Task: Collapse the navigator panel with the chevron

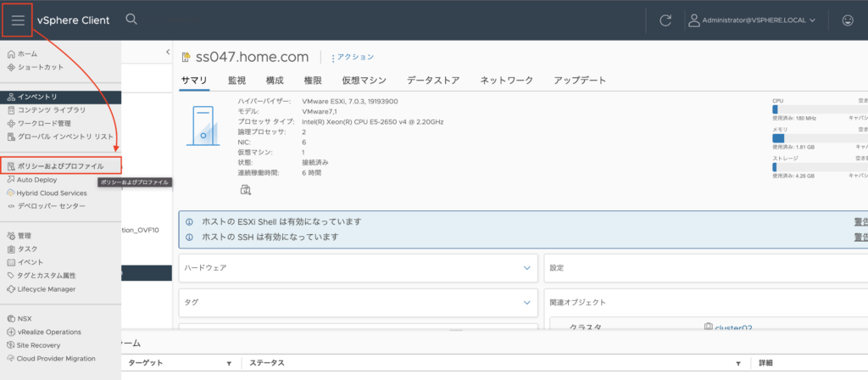Action: pyautogui.click(x=168, y=52)
